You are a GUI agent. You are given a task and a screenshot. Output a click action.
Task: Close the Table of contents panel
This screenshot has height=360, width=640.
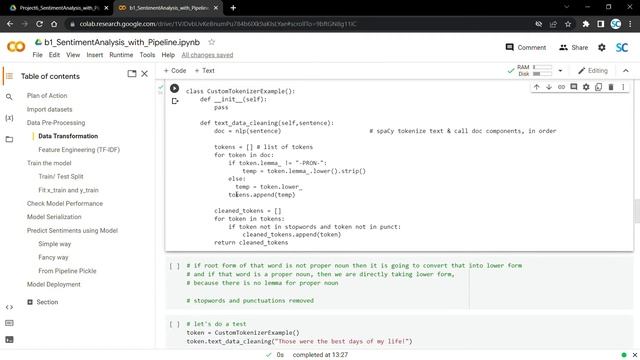point(144,74)
